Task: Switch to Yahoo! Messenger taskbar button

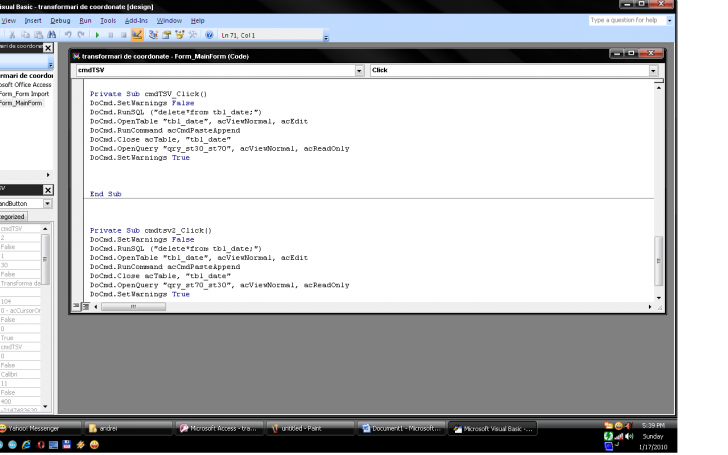Action: [38, 429]
